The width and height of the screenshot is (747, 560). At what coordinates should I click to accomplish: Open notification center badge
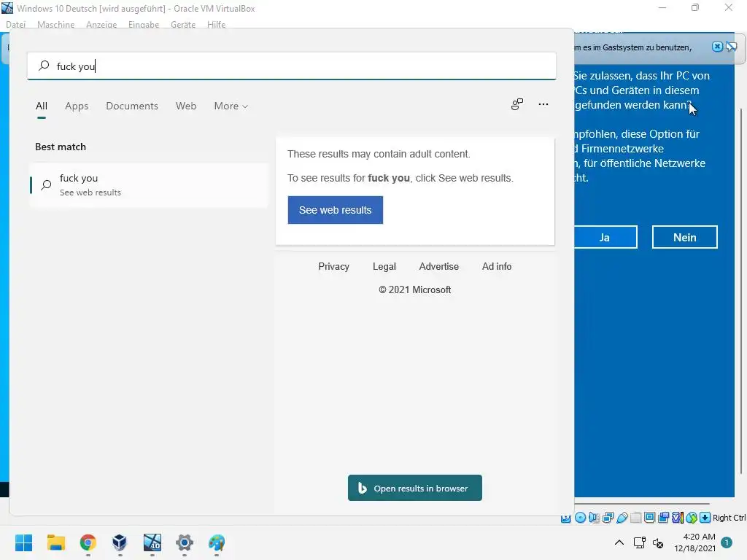pyautogui.click(x=727, y=542)
